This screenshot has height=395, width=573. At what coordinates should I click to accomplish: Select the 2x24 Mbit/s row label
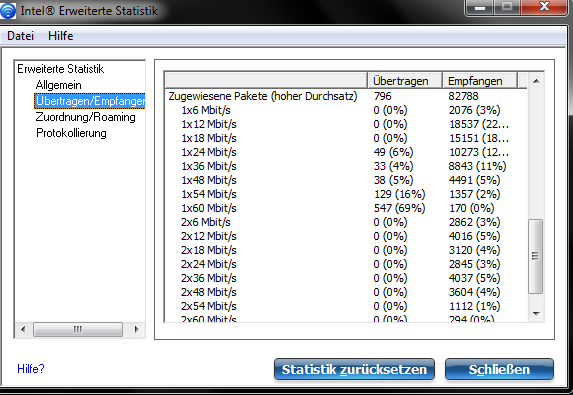click(x=209, y=264)
